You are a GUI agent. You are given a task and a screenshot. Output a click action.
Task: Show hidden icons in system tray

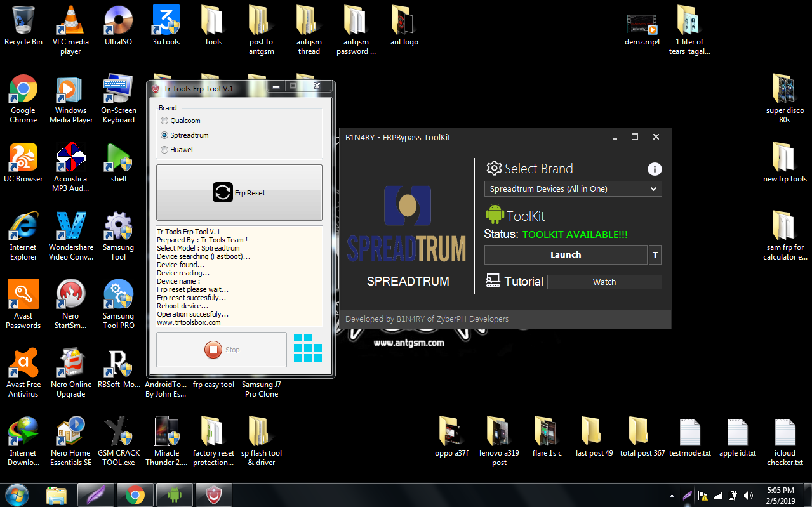[x=672, y=496]
